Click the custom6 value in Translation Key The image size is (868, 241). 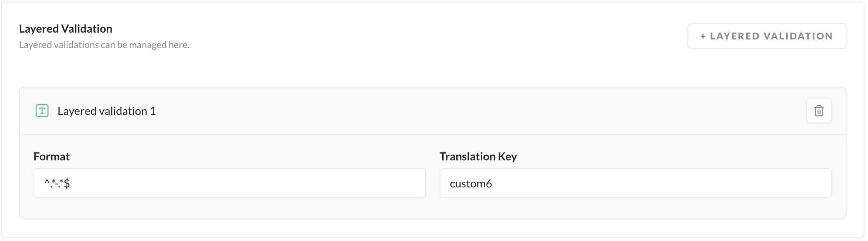(x=470, y=184)
